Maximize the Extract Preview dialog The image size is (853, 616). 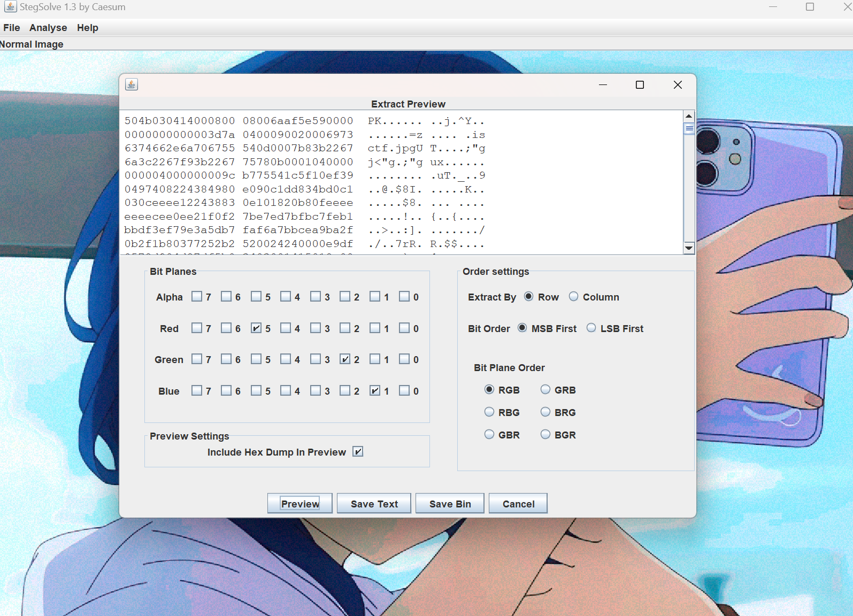click(x=640, y=84)
